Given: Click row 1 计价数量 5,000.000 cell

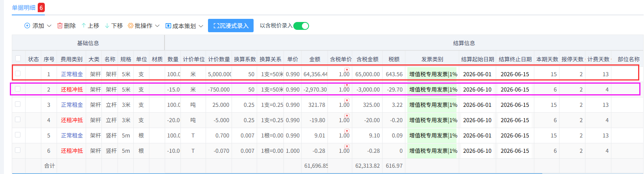Looking at the screenshot, I should click(219, 74).
